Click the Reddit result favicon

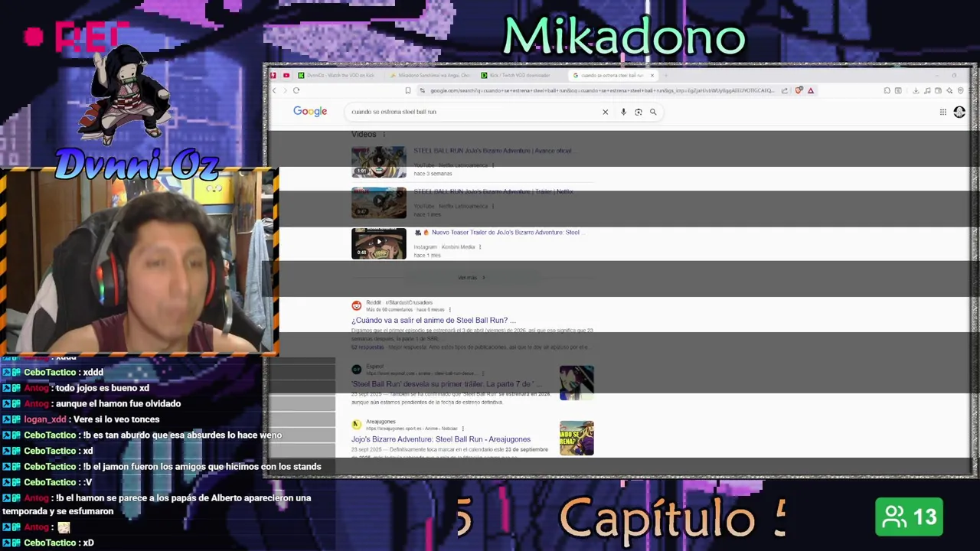[x=356, y=305]
